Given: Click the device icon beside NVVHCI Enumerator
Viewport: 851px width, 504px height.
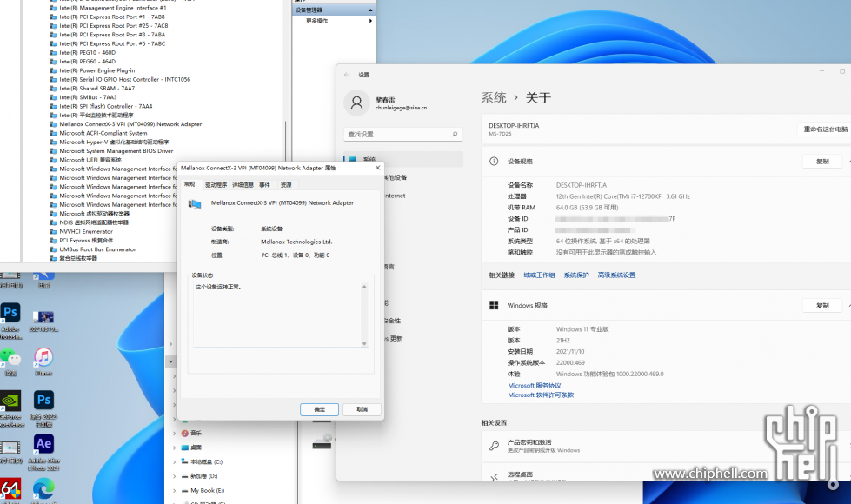Looking at the screenshot, I should (54, 232).
